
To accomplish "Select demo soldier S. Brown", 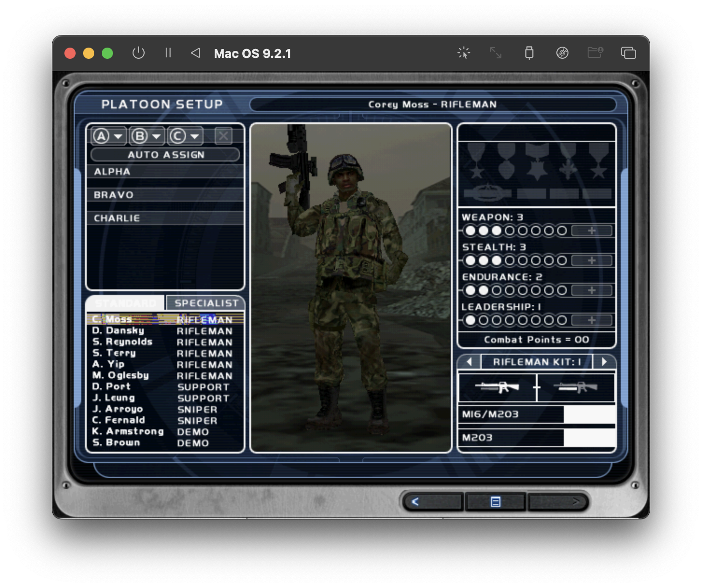I will click(x=165, y=443).
